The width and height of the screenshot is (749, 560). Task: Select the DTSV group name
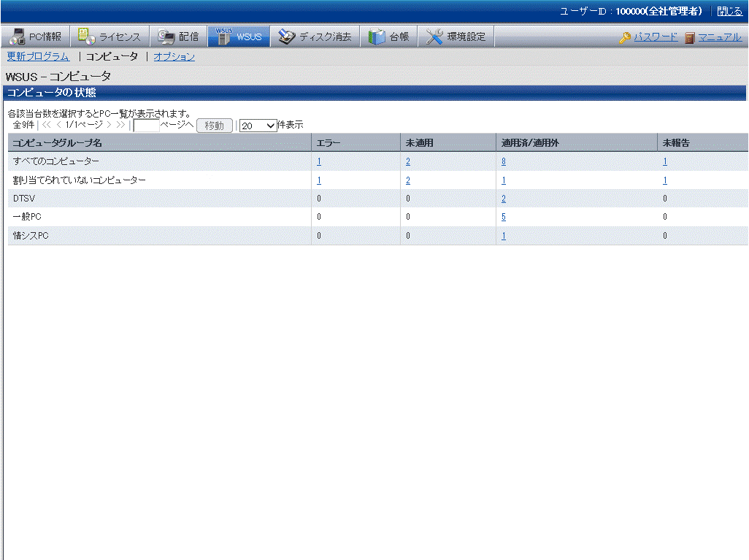(24, 199)
